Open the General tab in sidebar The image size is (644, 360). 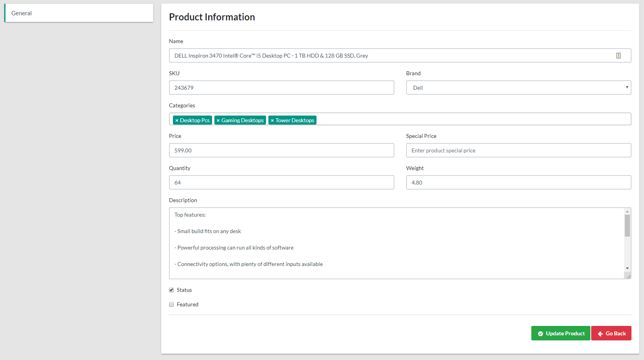79,13
